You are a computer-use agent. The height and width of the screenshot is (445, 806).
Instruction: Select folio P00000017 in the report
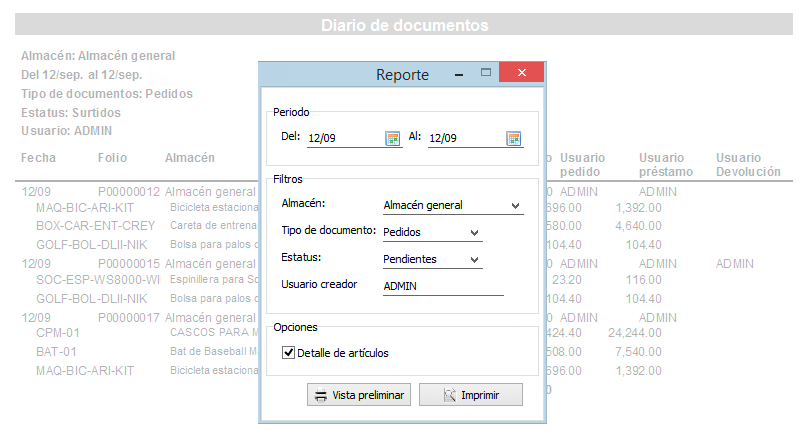[129, 317]
